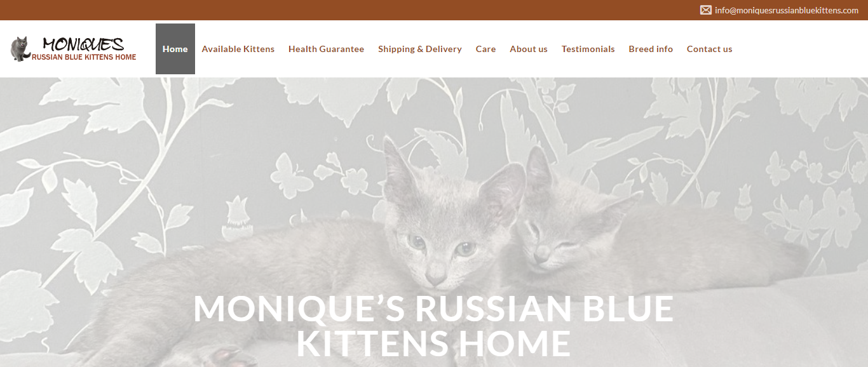Visit the About us page

point(529,49)
